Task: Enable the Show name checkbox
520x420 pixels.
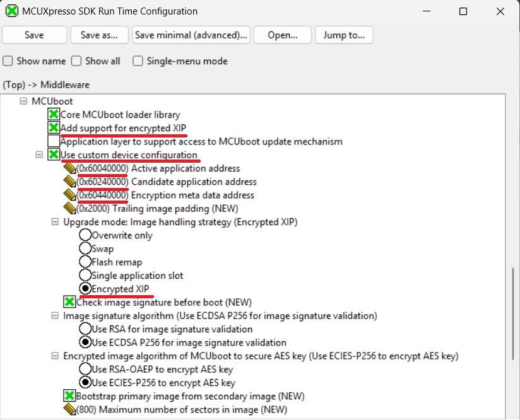Action: coord(8,61)
